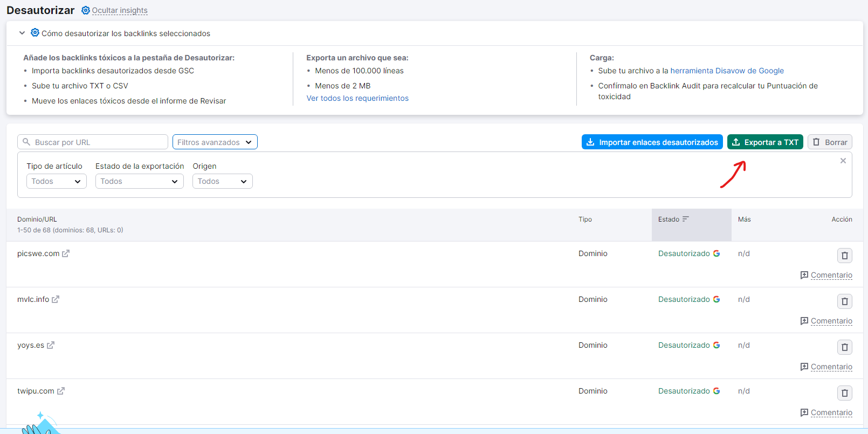This screenshot has height=434, width=868.
Task: Toggle the Filtros avanzados menu
Action: (x=215, y=142)
